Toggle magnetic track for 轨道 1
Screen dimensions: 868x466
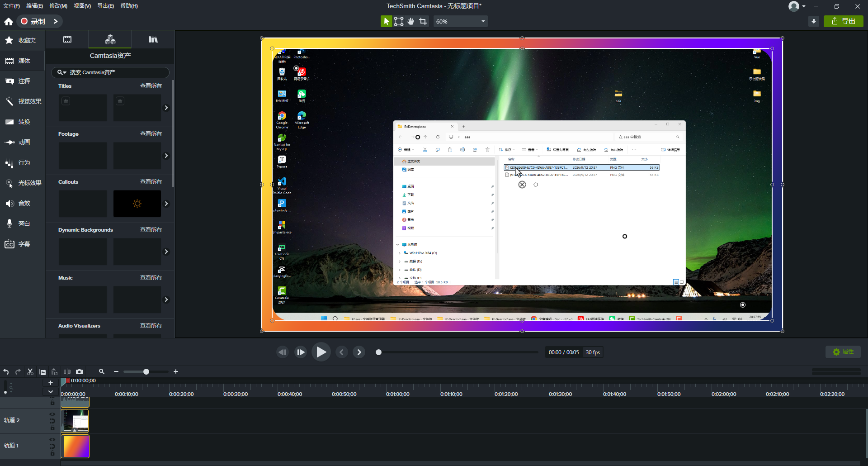click(52, 446)
